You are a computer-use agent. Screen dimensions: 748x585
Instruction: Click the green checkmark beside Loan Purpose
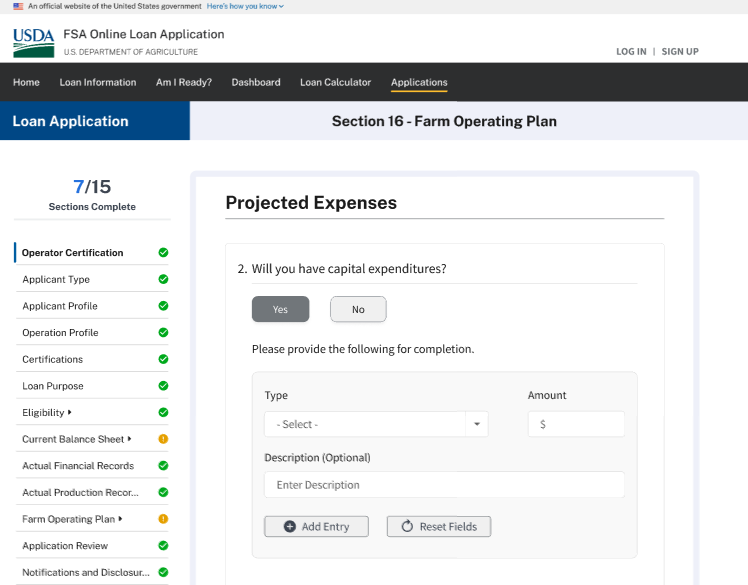(163, 386)
